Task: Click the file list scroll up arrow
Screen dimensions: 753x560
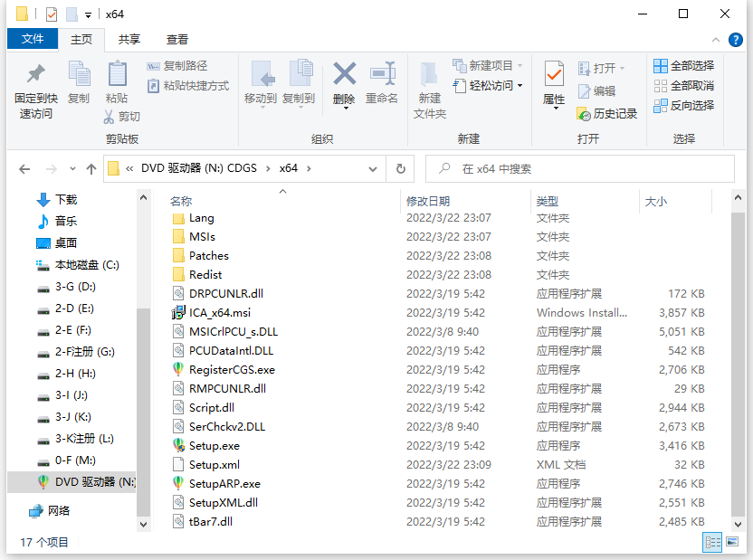Action: [738, 197]
